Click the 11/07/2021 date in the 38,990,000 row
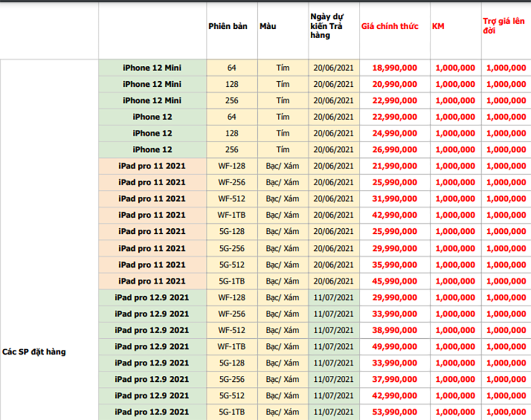The width and height of the screenshot is (531, 420). click(334, 330)
